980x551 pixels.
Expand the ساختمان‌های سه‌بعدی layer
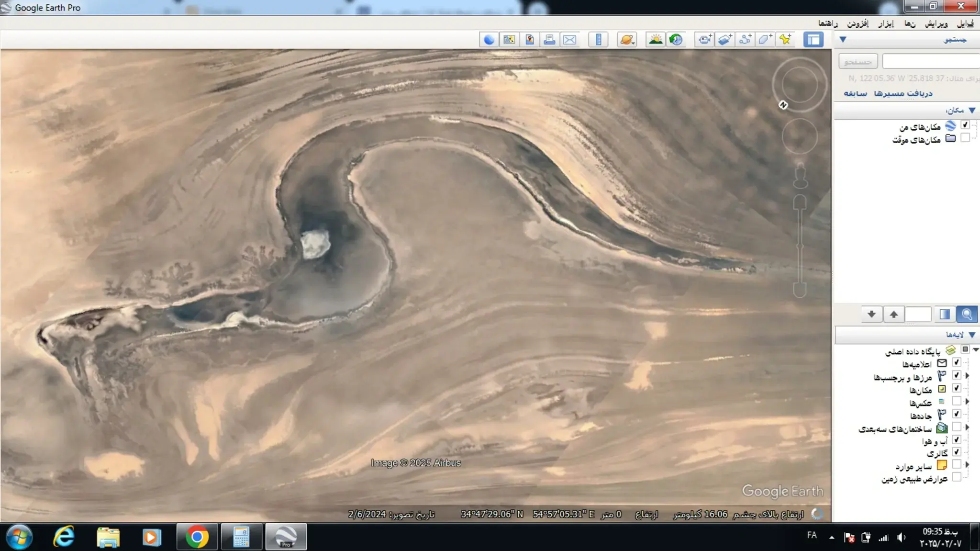point(967,427)
